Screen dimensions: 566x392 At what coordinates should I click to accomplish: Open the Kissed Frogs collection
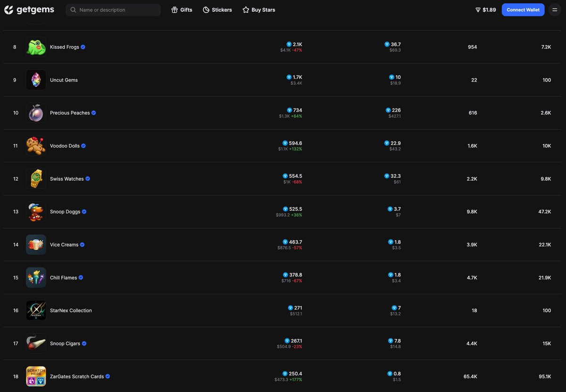pos(65,47)
